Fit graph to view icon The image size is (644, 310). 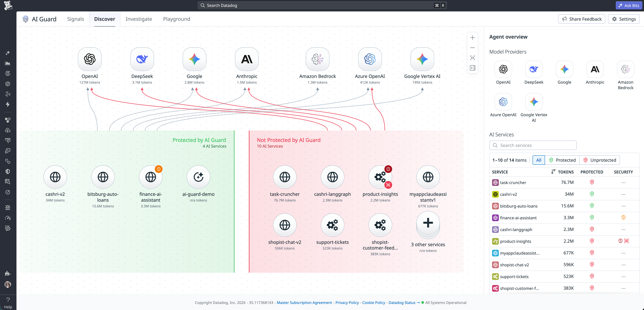472,58
